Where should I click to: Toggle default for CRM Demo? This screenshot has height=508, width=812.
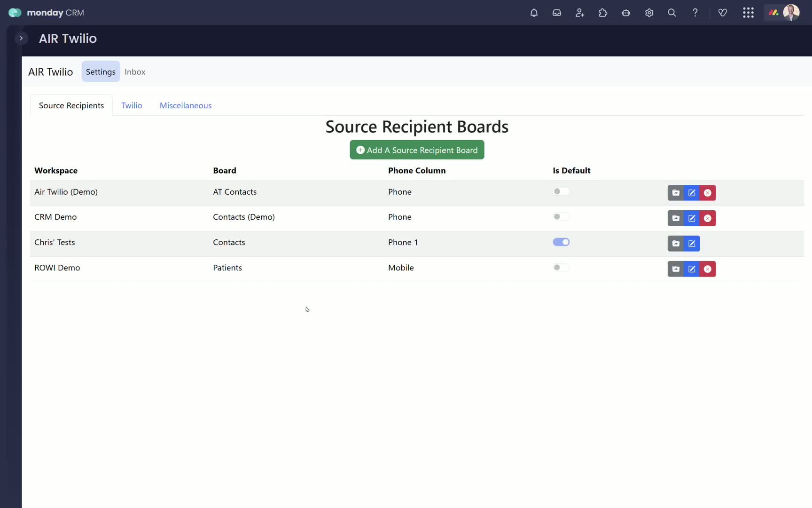561,217
